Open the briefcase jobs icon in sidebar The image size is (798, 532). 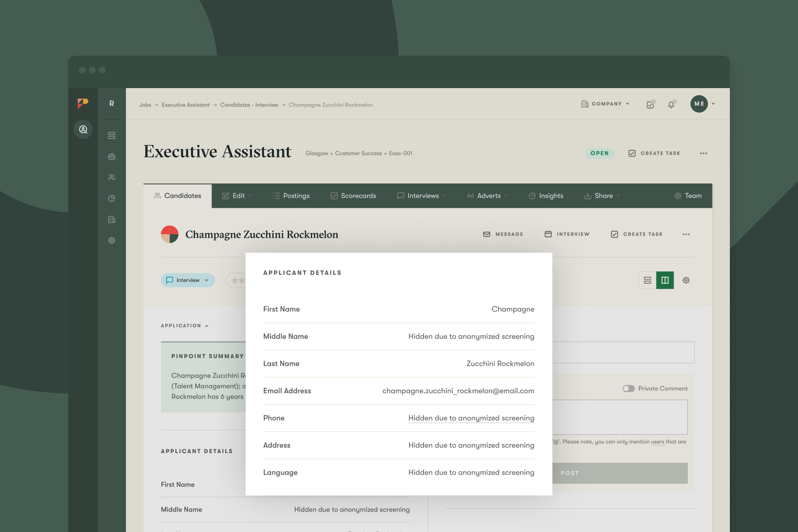(111, 157)
